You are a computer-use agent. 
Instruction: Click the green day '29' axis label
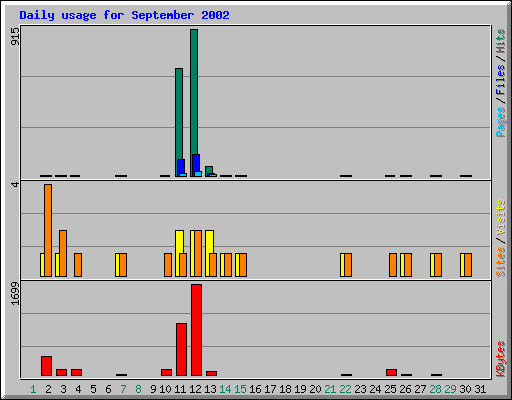point(450,389)
